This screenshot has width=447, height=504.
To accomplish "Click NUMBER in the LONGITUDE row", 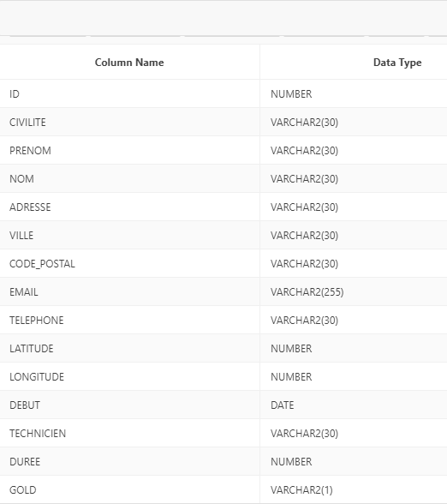I will 291,377.
